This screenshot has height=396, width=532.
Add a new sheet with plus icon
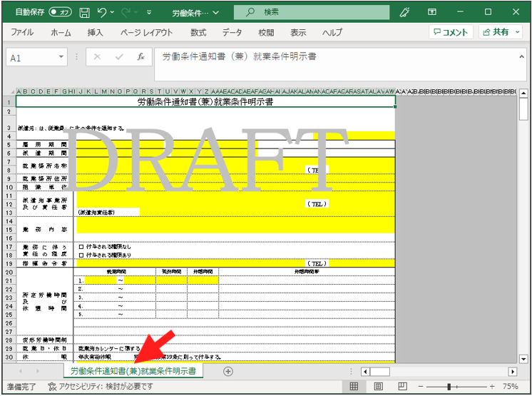point(228,372)
